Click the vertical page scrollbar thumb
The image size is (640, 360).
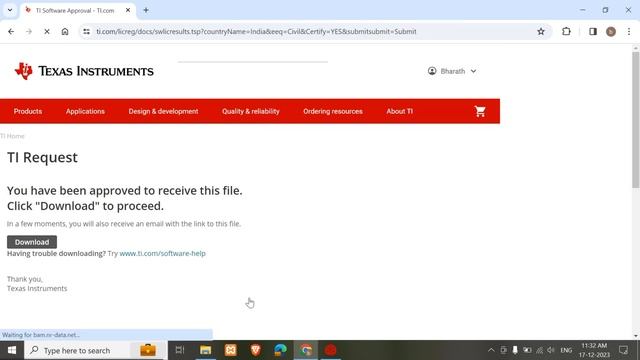click(x=636, y=120)
